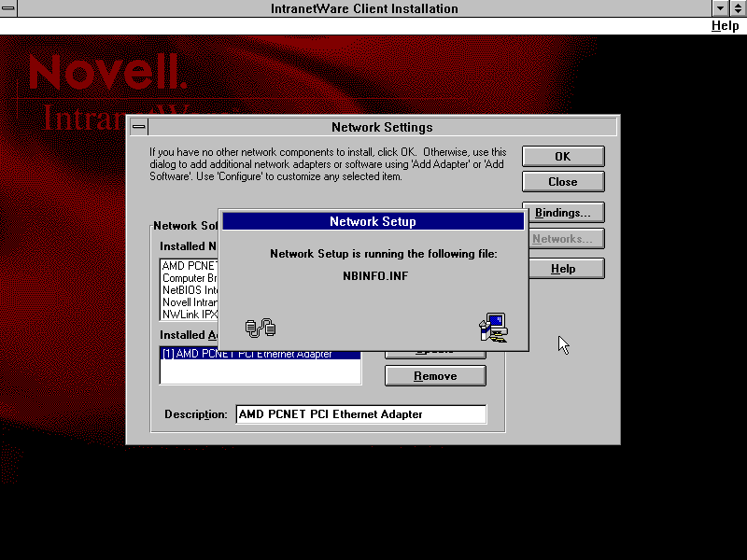The height and width of the screenshot is (560, 747).
Task: Click the Description input field
Action: coord(361,414)
